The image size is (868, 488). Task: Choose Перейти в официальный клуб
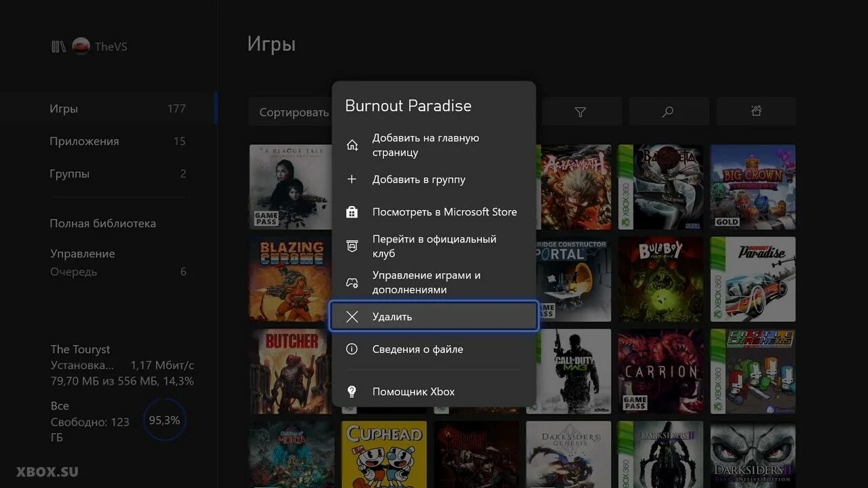(434, 246)
